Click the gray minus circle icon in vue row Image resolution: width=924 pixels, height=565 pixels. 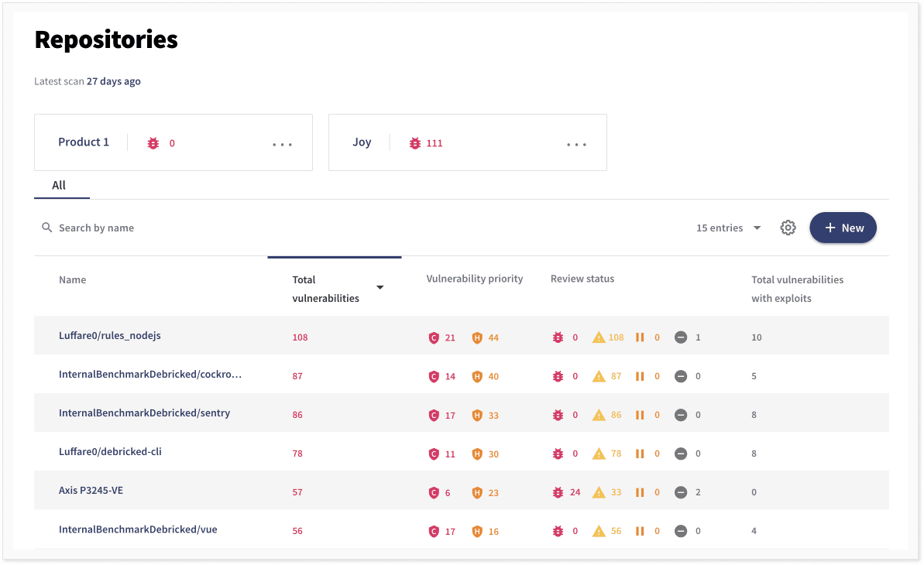[x=680, y=531]
